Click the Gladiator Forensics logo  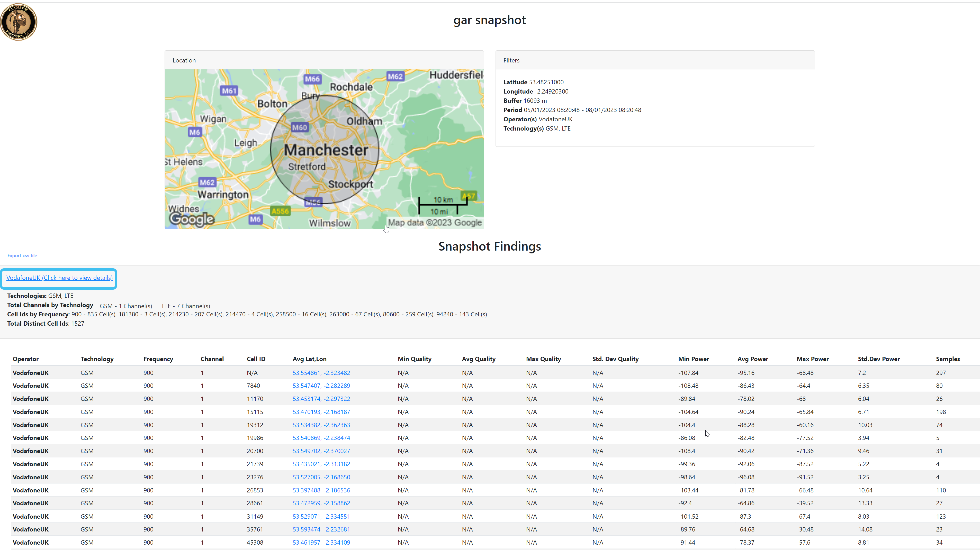coord(19,22)
